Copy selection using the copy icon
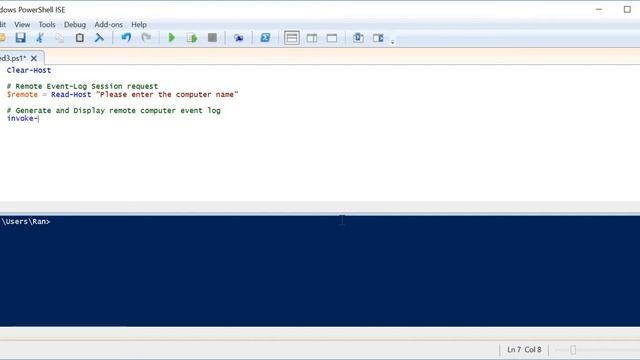The image size is (640, 360). pos(60,38)
